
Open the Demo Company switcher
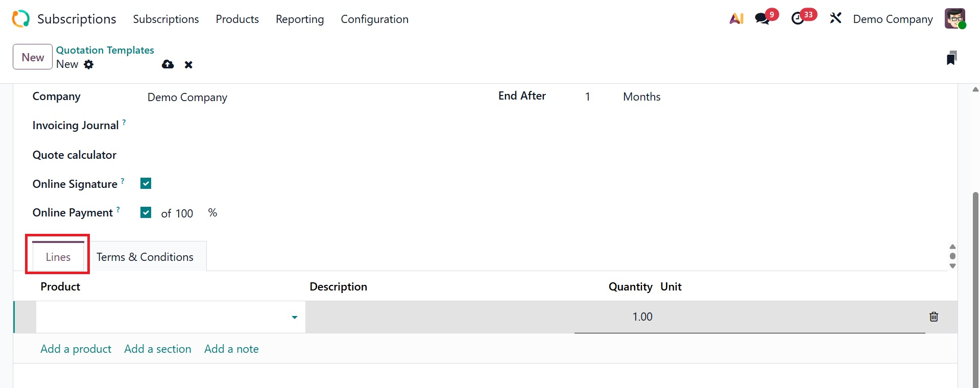[893, 19]
